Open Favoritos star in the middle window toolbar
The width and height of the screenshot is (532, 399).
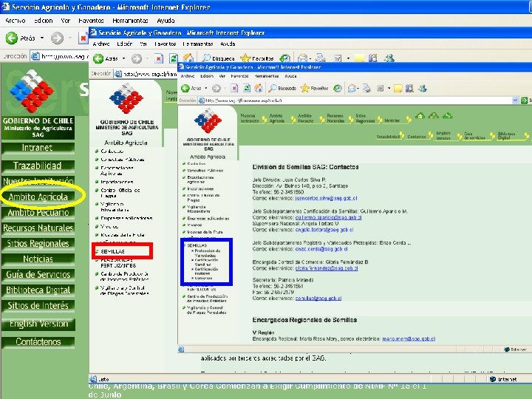(x=257, y=58)
